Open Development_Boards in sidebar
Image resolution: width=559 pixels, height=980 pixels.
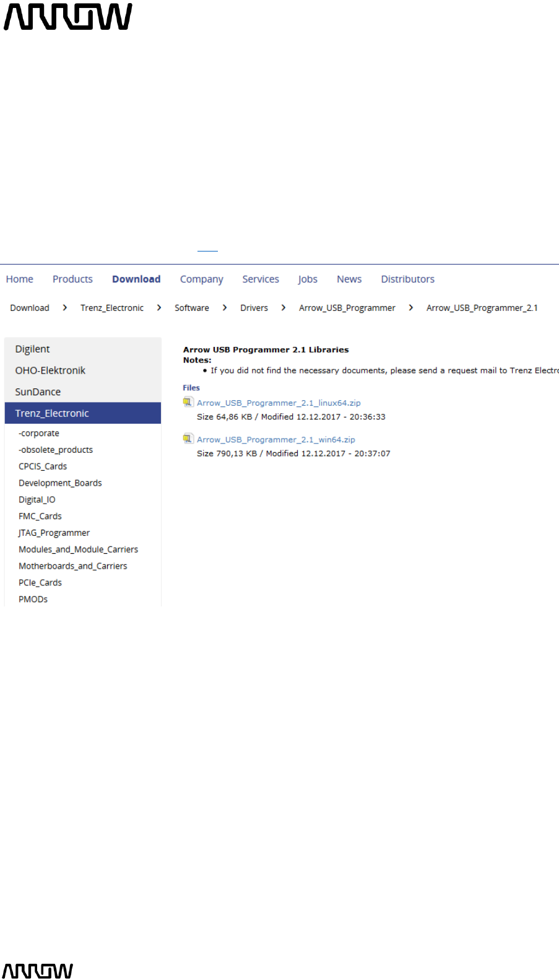click(60, 483)
